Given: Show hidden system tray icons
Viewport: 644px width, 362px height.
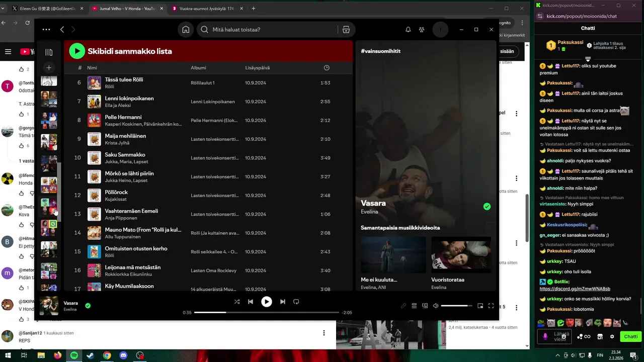Looking at the screenshot, I should tap(558, 355).
